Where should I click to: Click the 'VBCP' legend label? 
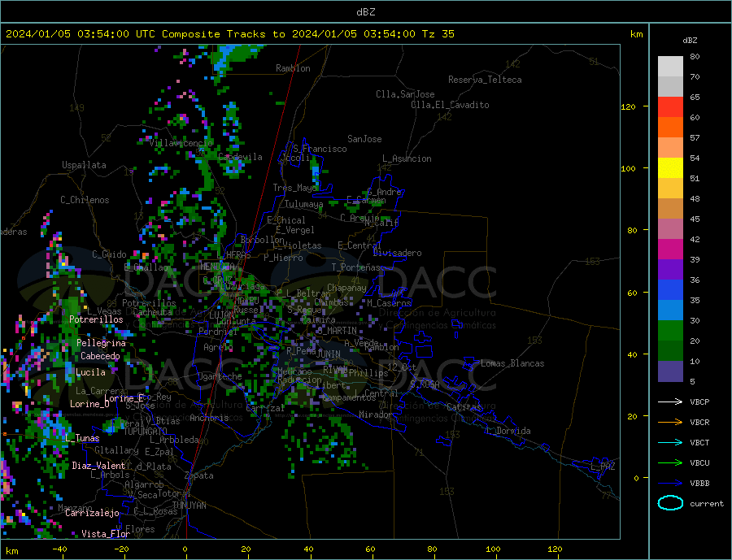[699, 402]
